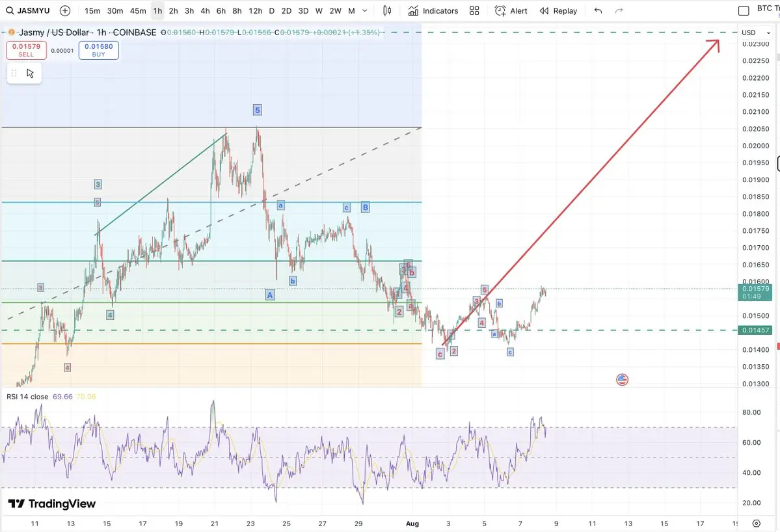Select the 12h timeframe
Viewport: 780px width, 532px height.
[255, 10]
